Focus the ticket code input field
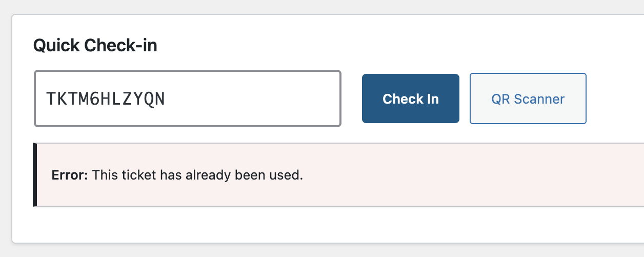Image resolution: width=644 pixels, height=257 pixels. coord(187,98)
